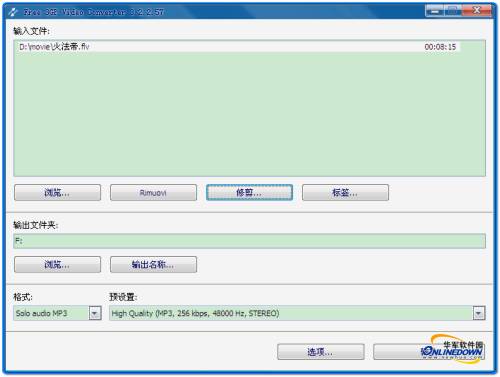Viewport: 500px width, 377px height.
Task: Open the format dropdown arrow beside Solo audio MP3
Action: tap(95, 313)
